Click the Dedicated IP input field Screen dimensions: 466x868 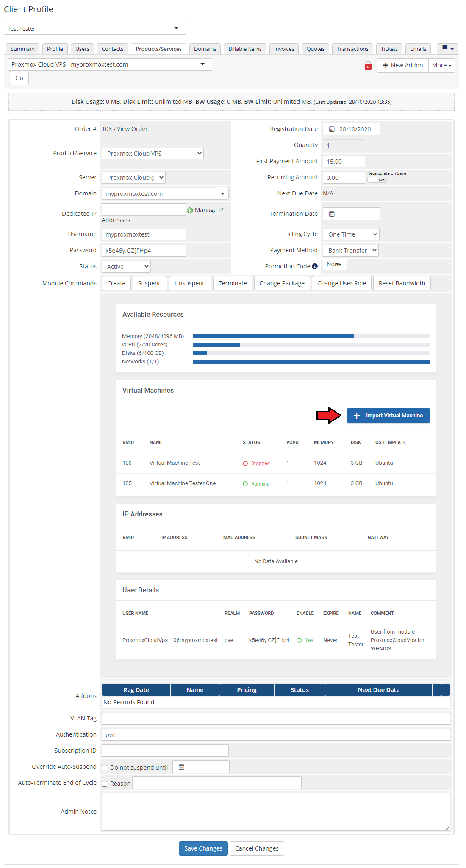[x=144, y=209]
